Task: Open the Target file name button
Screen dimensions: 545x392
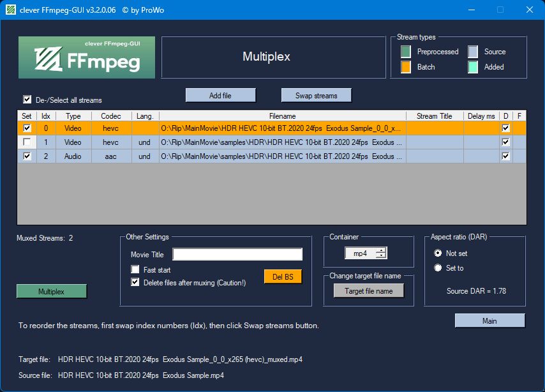Action: [x=369, y=290]
